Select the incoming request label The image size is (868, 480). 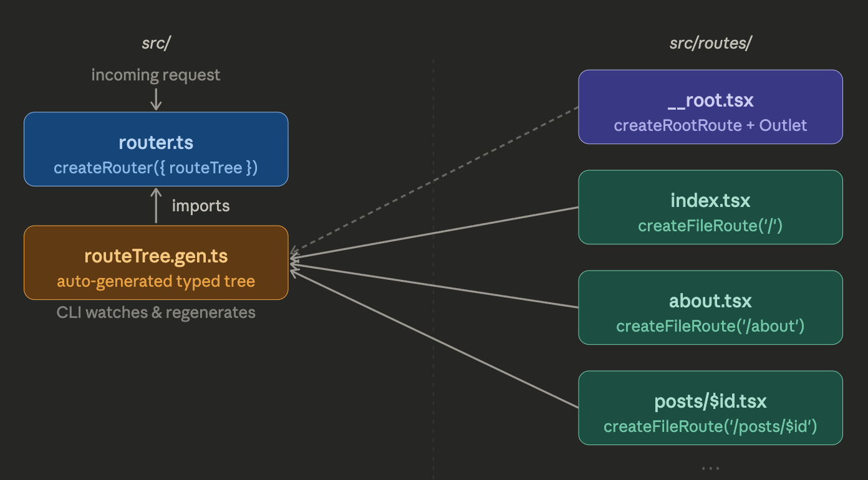pos(156,74)
